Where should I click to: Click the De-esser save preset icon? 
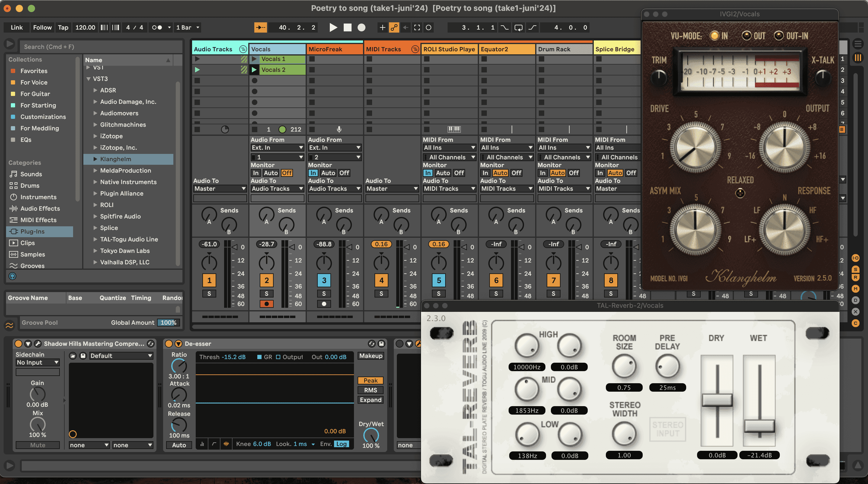pyautogui.click(x=381, y=344)
